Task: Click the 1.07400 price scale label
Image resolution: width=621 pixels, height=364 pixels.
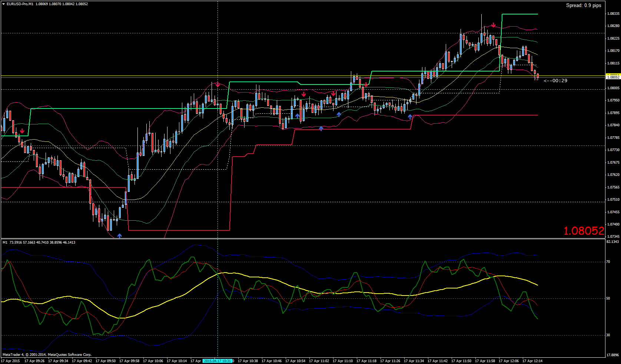Action: (x=613, y=224)
